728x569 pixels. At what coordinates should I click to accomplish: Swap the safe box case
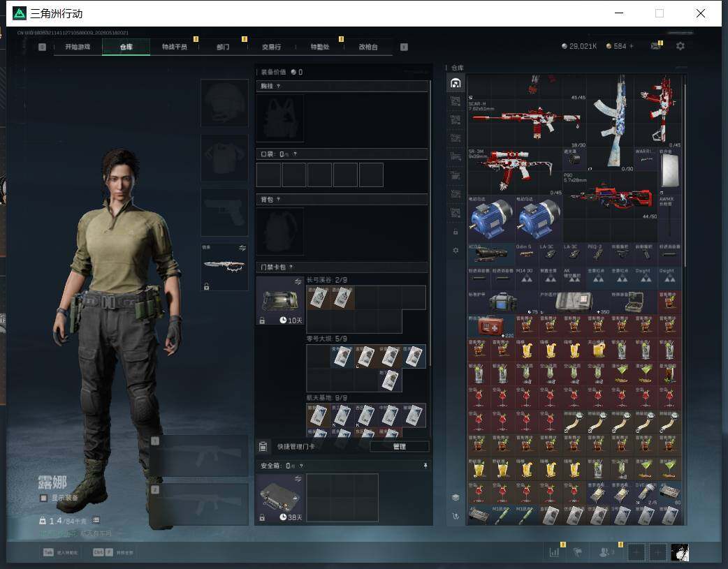[x=298, y=479]
